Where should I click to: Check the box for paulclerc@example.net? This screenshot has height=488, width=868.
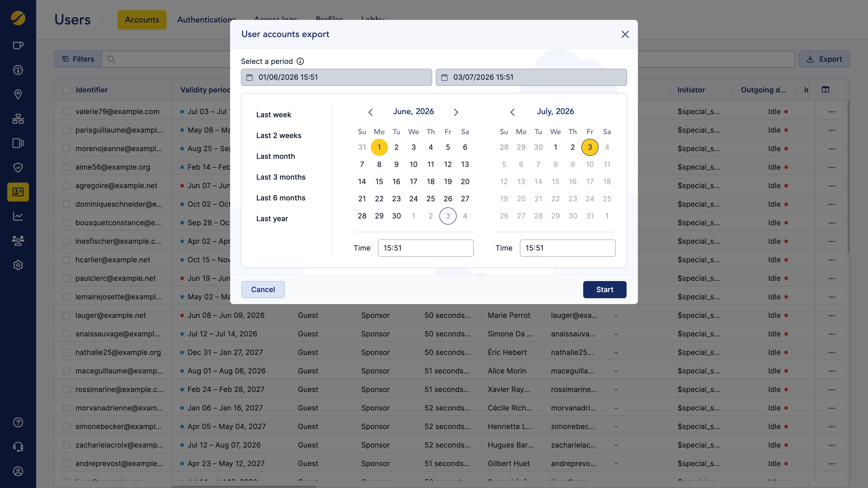tap(66, 278)
